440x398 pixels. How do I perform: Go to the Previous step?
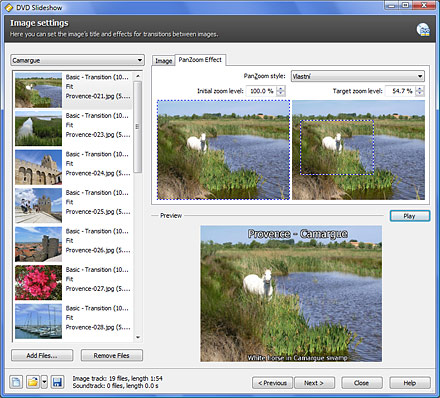point(272,383)
